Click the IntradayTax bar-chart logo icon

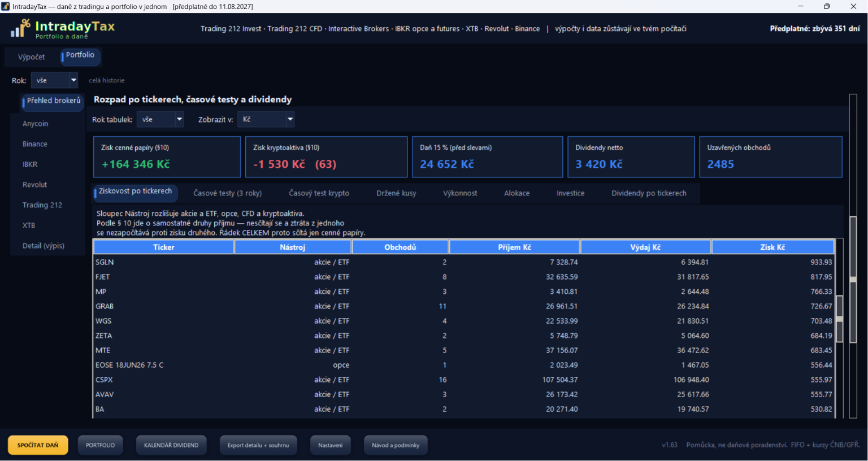20,28
